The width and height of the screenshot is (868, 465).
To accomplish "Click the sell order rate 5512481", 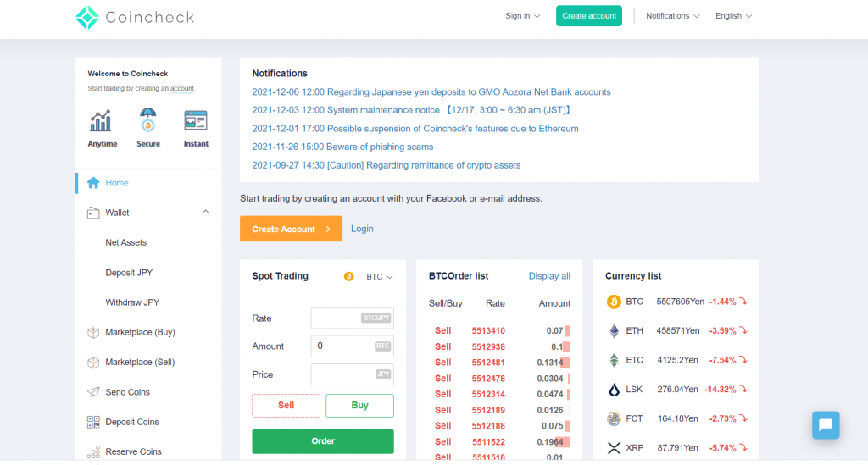I will (x=488, y=363).
